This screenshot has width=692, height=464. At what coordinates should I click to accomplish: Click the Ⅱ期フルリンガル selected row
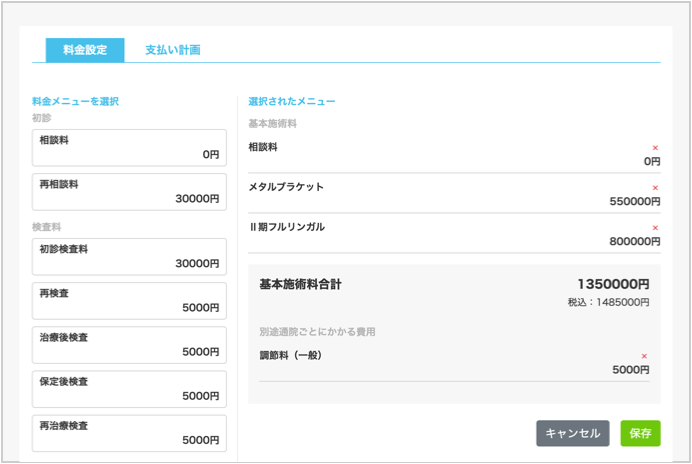[x=450, y=233]
